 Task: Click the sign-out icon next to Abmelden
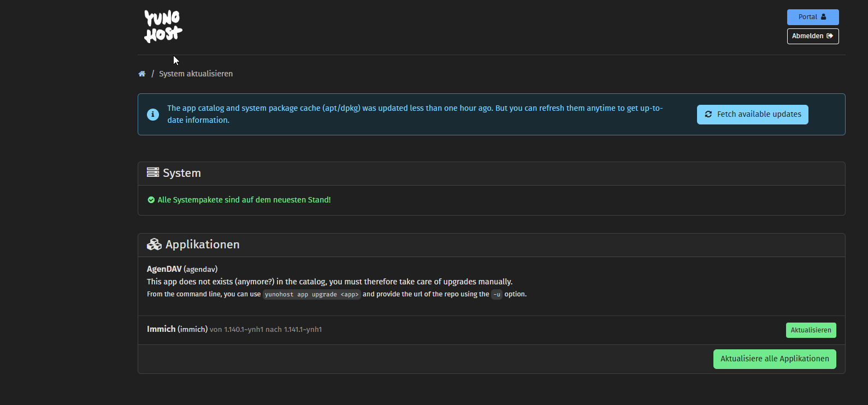coord(830,36)
